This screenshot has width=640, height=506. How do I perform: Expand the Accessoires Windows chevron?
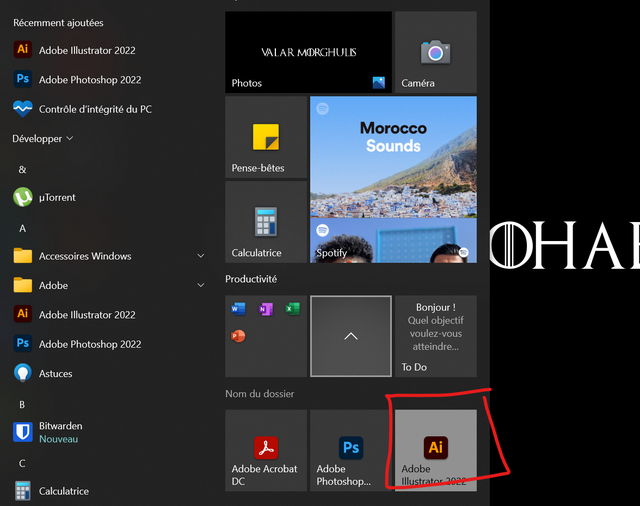201,256
